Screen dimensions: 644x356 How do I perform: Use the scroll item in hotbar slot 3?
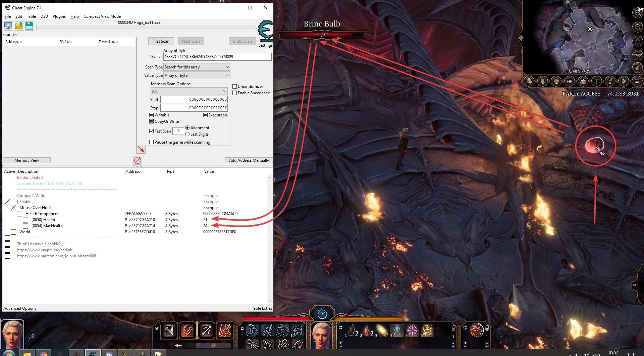tap(382, 330)
